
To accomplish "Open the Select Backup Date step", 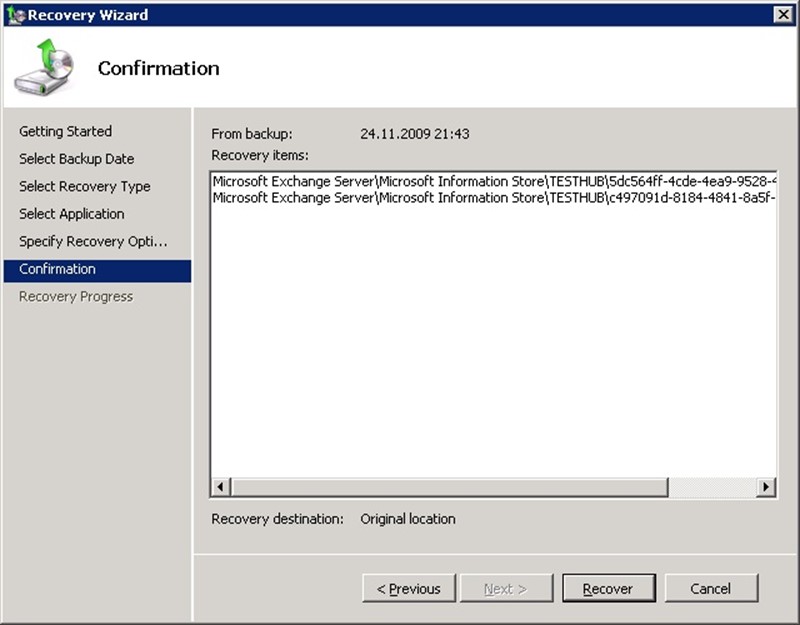I will click(x=76, y=159).
